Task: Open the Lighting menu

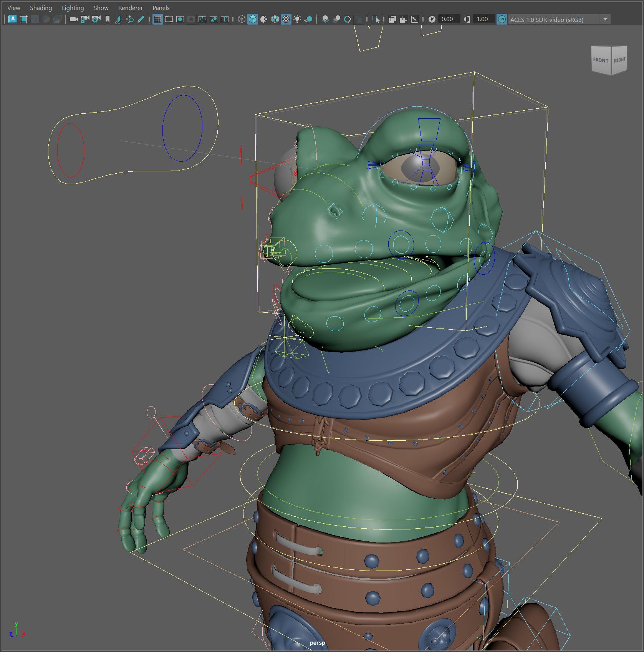Action: coord(73,8)
